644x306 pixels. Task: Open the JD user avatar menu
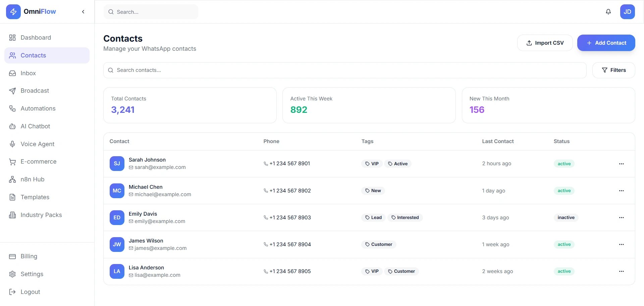[x=627, y=12]
